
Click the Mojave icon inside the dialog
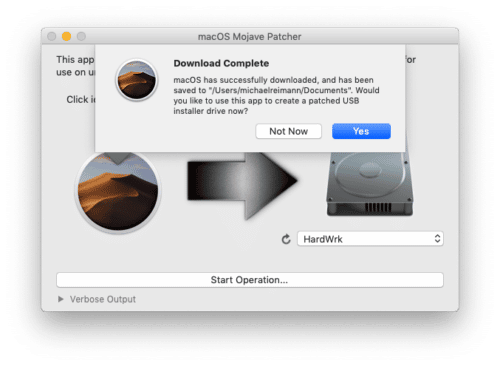(x=136, y=80)
